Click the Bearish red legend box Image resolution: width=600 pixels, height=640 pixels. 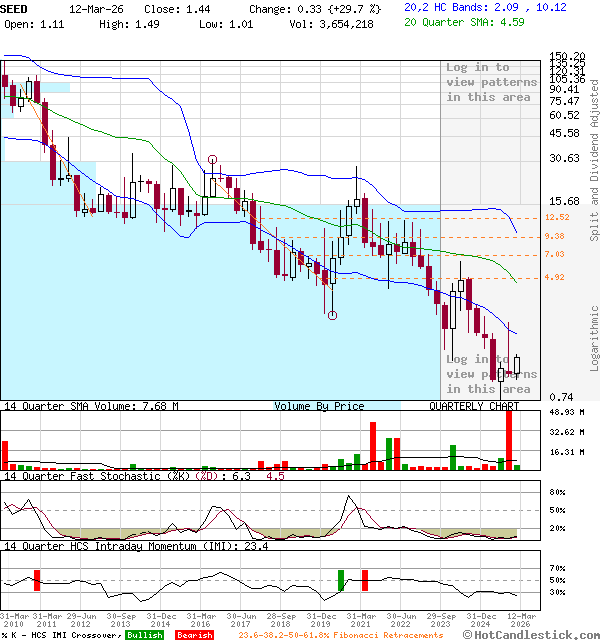[x=196, y=634]
